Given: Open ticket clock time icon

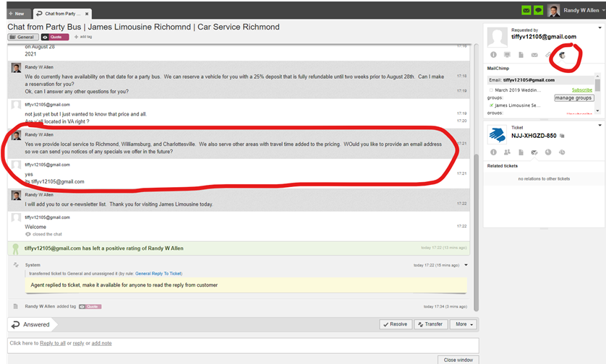Looking at the screenshot, I should coord(548,152).
